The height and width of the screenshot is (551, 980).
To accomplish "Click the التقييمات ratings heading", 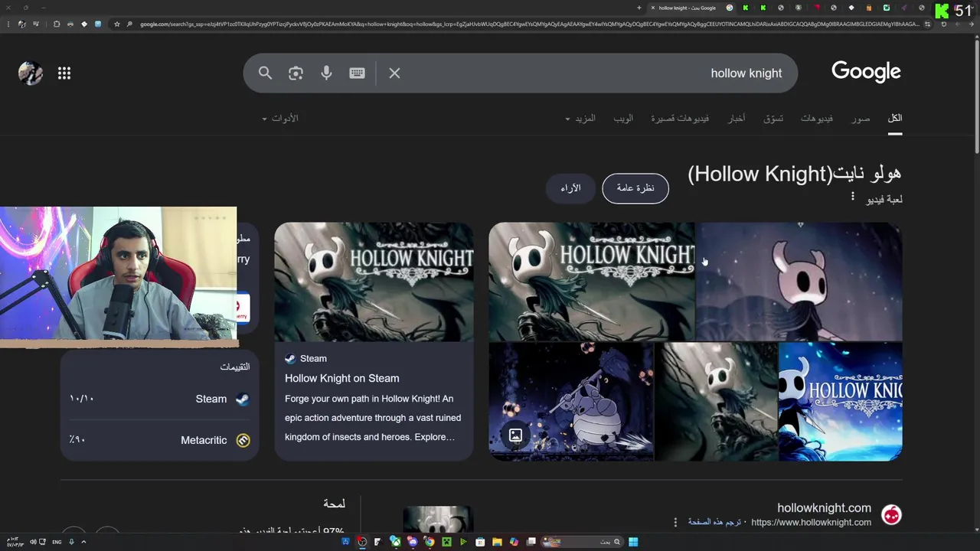I will tap(235, 367).
